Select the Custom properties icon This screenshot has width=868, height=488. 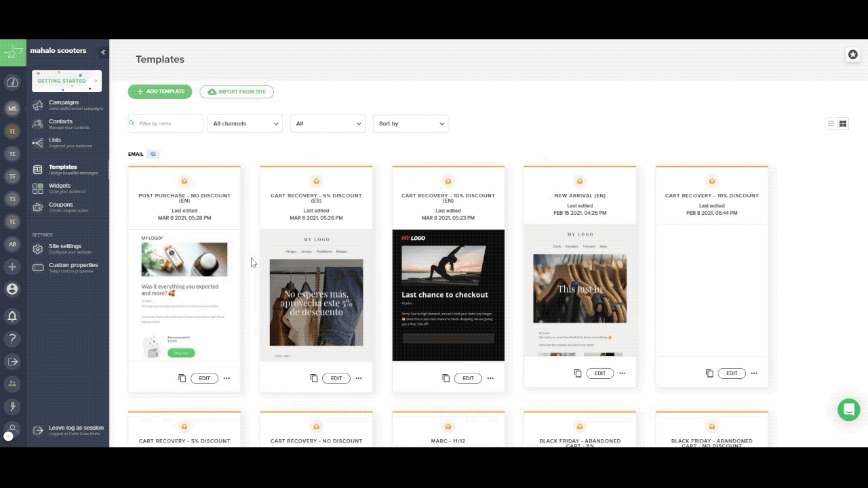tap(37, 267)
